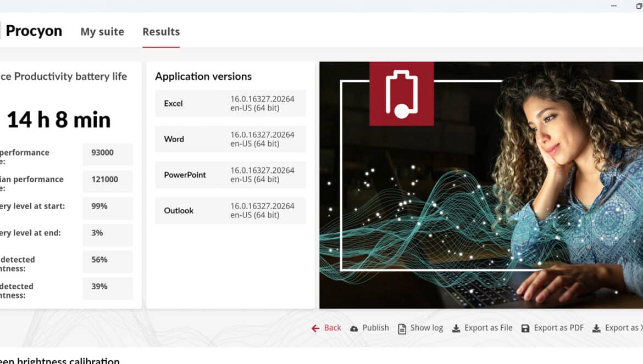643x364 pixels.
Task: Select the 14 h 8 min result
Action: tap(59, 120)
